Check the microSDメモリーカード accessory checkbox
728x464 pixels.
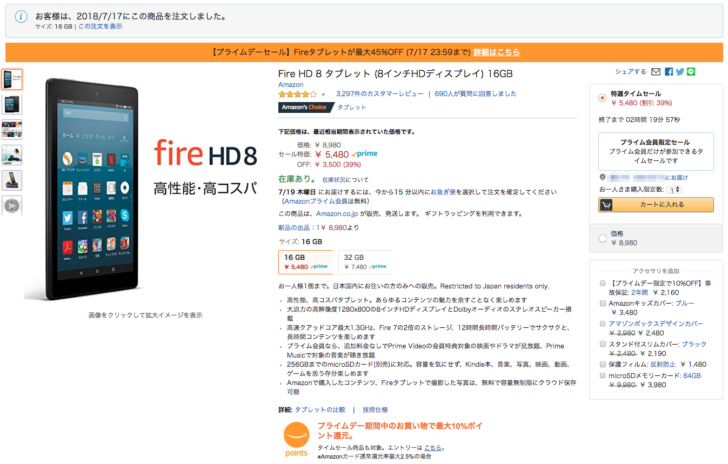click(602, 375)
